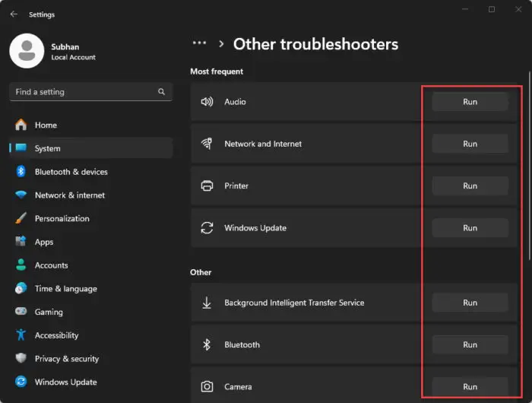Open Time & language settings
This screenshot has height=403, width=532.
tap(91, 288)
